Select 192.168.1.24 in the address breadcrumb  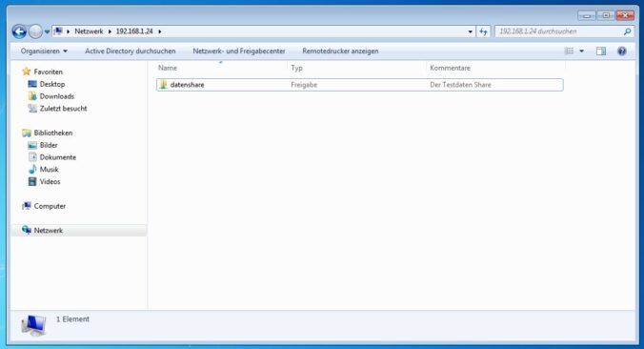tap(134, 31)
